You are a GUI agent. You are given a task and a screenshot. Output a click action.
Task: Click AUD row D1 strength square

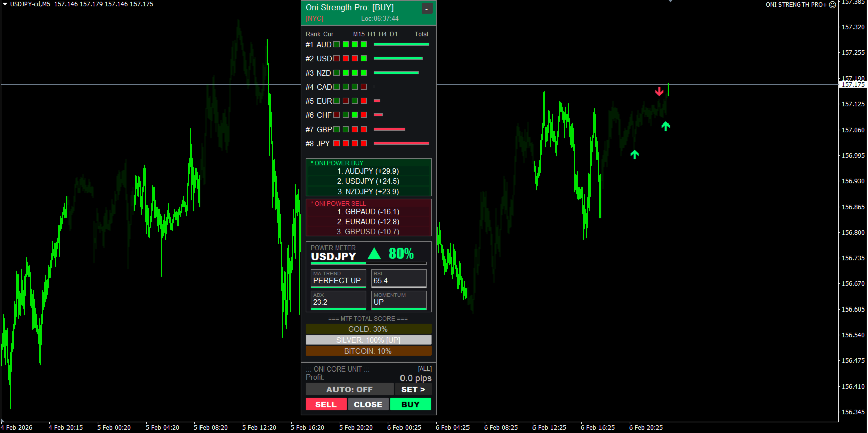coord(364,44)
